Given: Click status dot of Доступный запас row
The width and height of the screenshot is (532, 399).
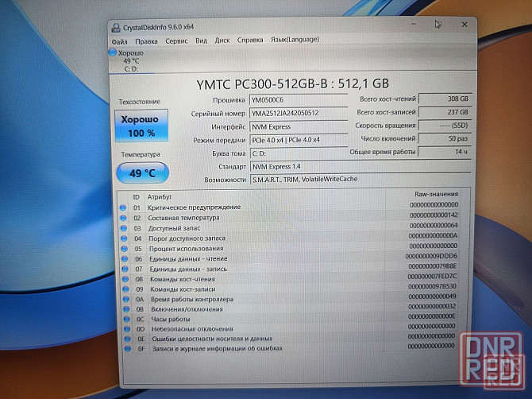Looking at the screenshot, I should point(124,228).
